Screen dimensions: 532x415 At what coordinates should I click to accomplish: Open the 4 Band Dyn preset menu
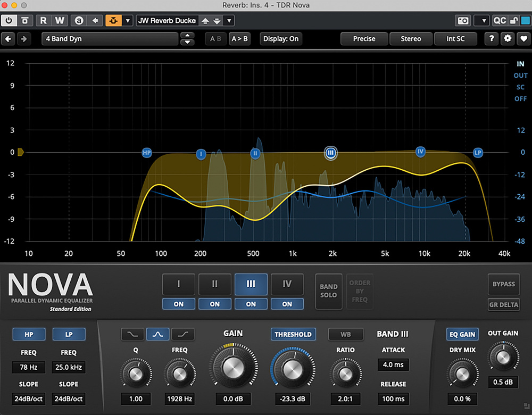tap(110, 39)
